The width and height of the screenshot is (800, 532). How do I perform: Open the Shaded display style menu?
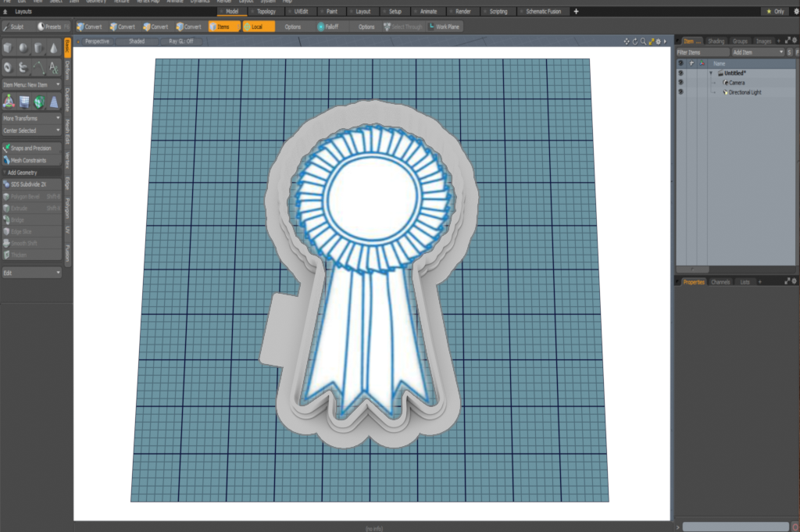pyautogui.click(x=137, y=41)
